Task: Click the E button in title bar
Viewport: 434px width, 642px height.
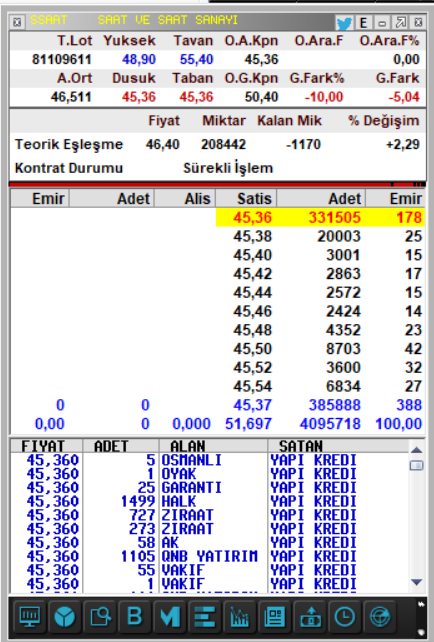Action: tap(363, 23)
